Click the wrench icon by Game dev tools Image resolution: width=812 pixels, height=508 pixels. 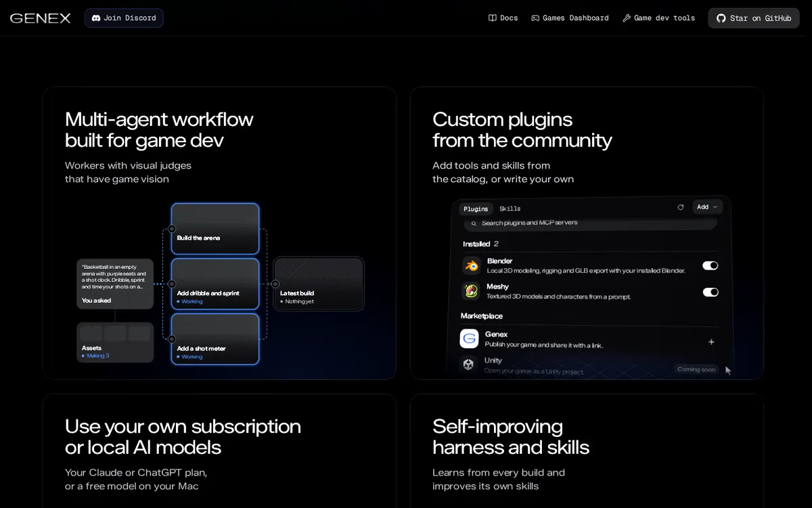pyautogui.click(x=627, y=18)
